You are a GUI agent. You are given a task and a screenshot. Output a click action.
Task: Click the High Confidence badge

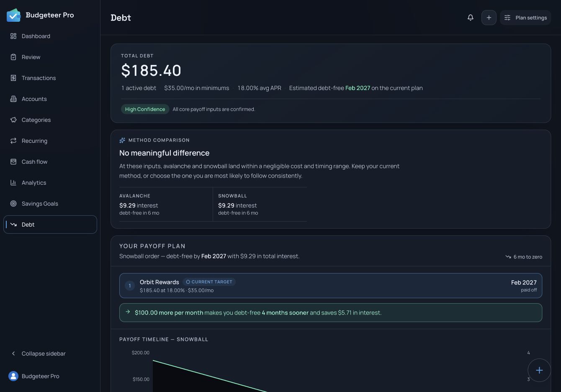(x=145, y=109)
